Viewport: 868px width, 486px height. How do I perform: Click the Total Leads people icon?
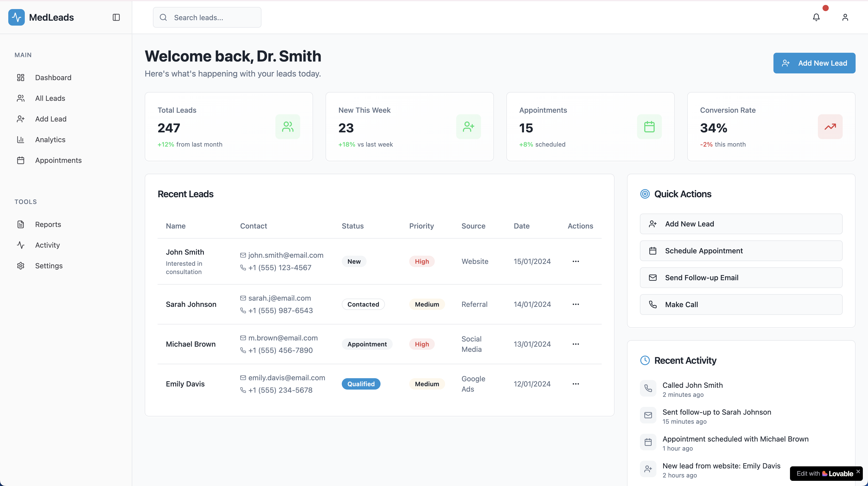coord(288,127)
